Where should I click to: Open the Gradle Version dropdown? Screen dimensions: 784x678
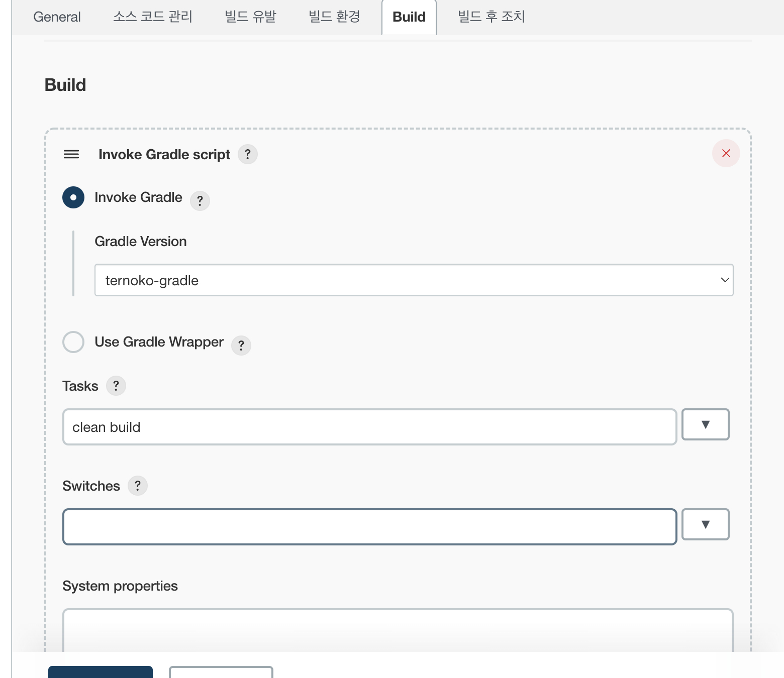coord(414,280)
